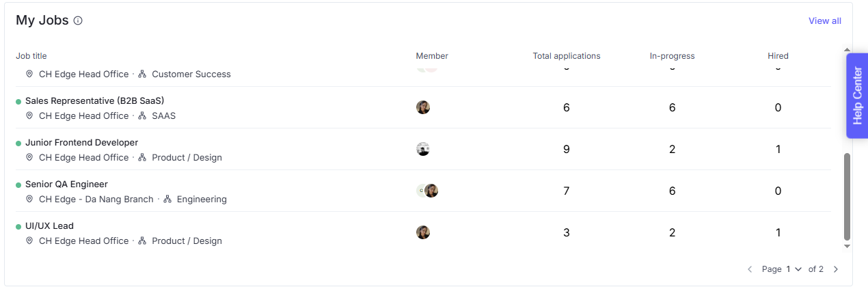Go to next page arrow
Screen dimensions: 868x287
pyautogui.click(x=835, y=269)
